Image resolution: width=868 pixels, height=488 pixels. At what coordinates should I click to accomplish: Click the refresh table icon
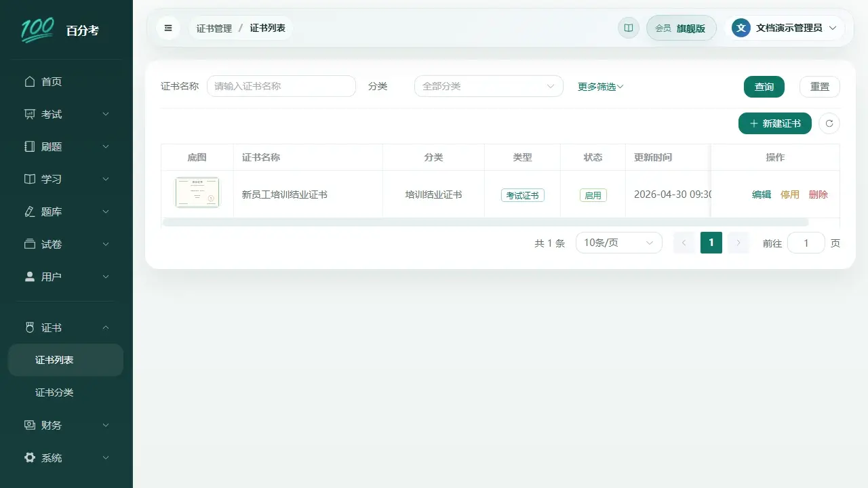pyautogui.click(x=829, y=123)
